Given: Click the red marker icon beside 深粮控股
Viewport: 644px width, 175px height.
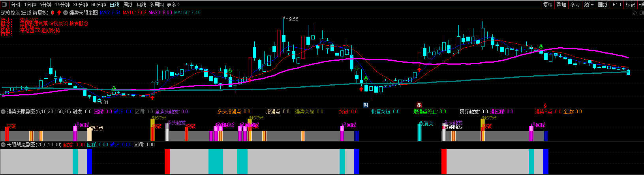Looking at the screenshot, I should coord(53,13).
